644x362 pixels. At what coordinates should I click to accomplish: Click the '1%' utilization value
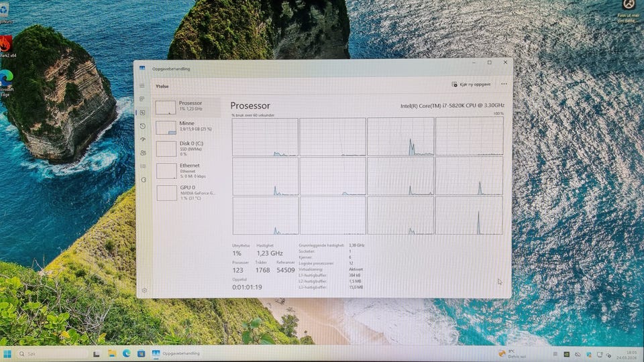point(237,253)
